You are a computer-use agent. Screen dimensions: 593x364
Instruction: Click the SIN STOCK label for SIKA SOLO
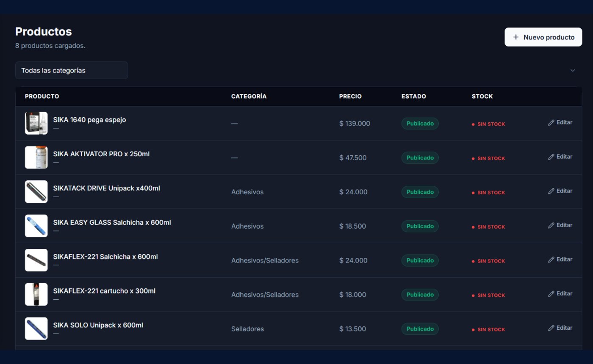coord(488,330)
